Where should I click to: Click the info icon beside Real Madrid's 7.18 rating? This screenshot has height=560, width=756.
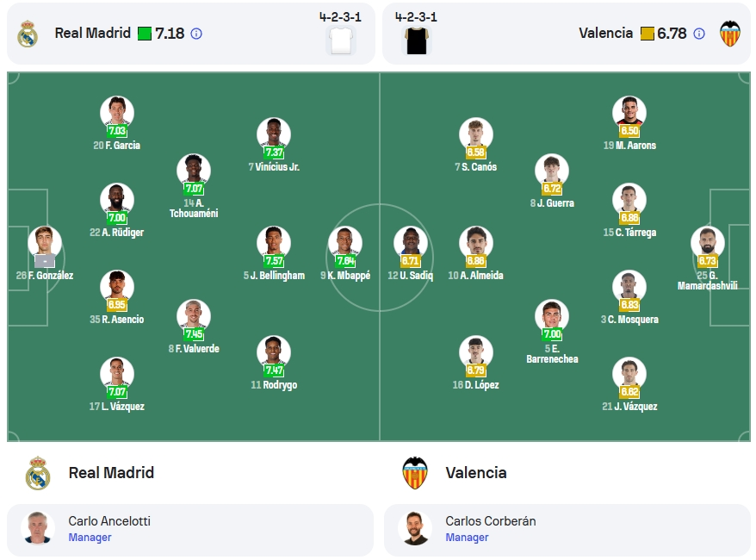tap(196, 34)
